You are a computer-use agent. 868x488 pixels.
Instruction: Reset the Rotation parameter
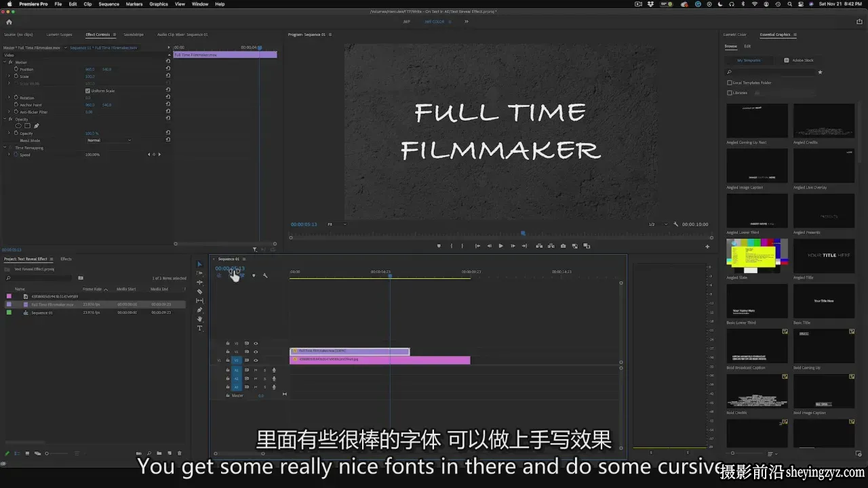(x=168, y=98)
